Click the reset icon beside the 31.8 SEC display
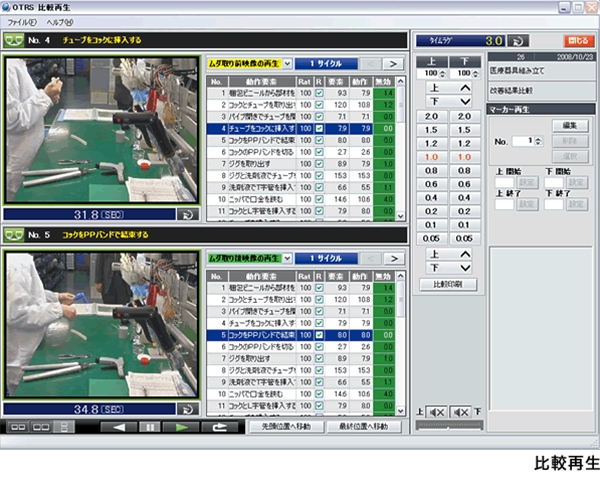The width and height of the screenshot is (600, 482). coord(188,215)
